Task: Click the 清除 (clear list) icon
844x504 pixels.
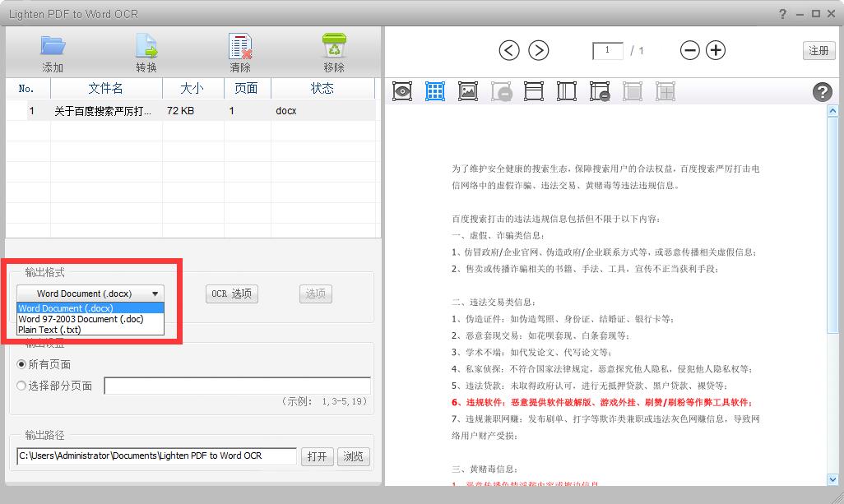Action: [x=240, y=46]
